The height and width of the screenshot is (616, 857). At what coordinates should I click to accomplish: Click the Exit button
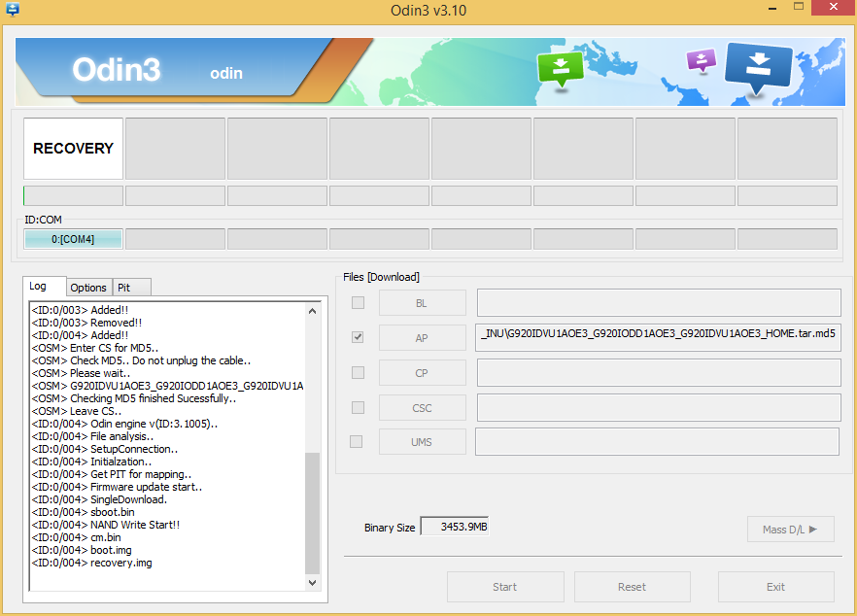(775, 587)
